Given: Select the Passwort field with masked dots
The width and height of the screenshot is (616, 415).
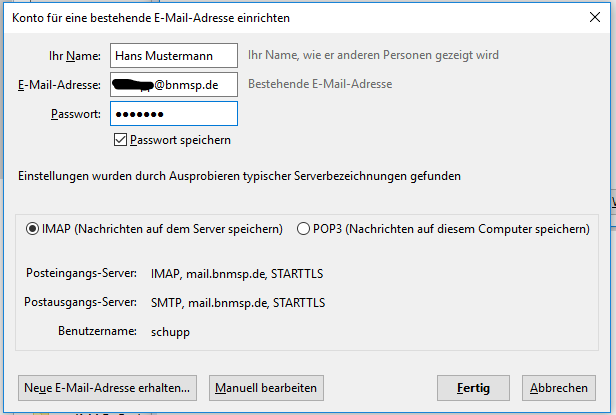Looking at the screenshot, I should click(174, 114).
